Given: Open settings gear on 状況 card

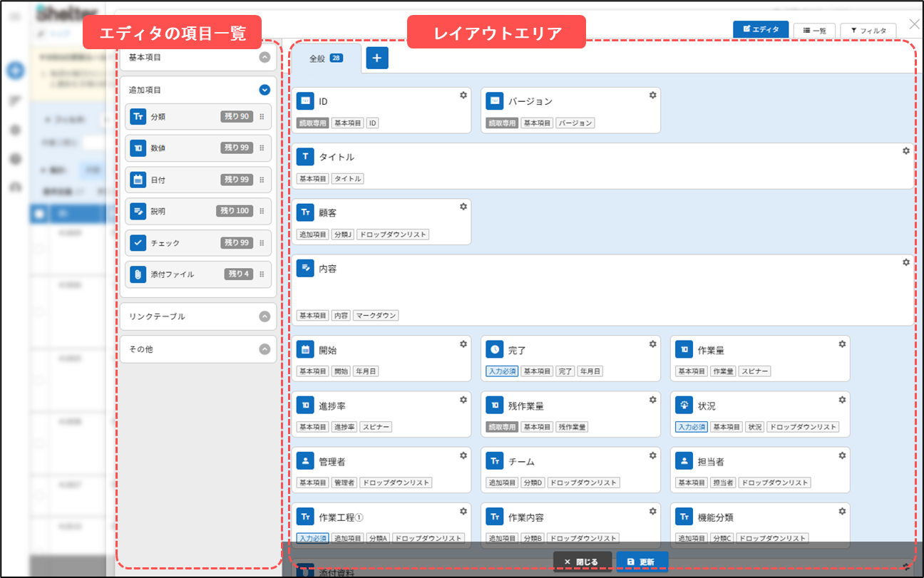Looking at the screenshot, I should coord(842,399).
